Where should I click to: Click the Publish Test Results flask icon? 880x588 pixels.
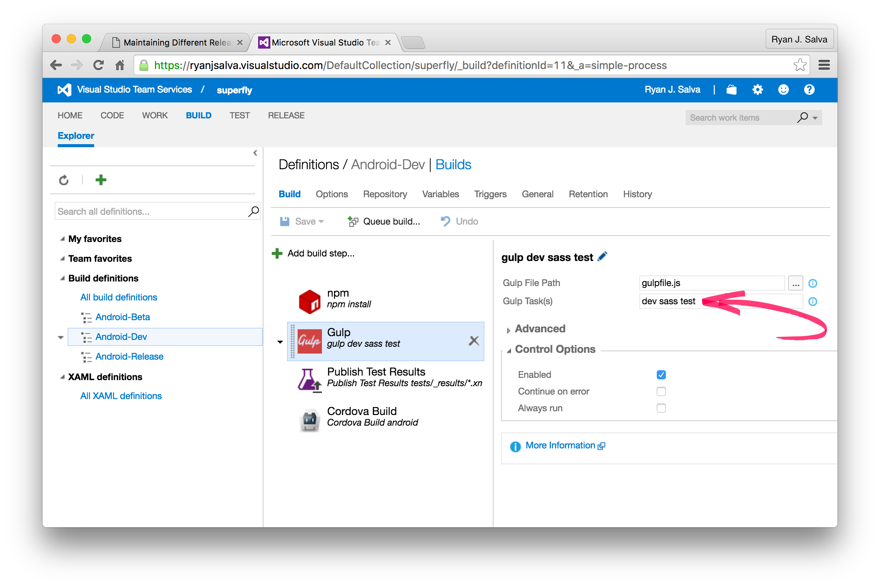pos(309,380)
